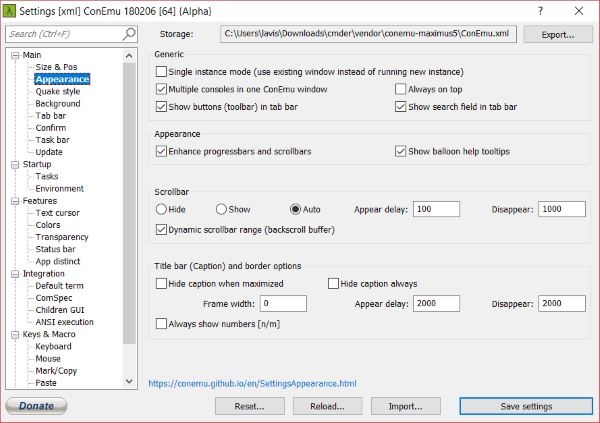600x423 pixels.
Task: Click scrollbar Disappear field showing 1000
Action: coord(562,209)
